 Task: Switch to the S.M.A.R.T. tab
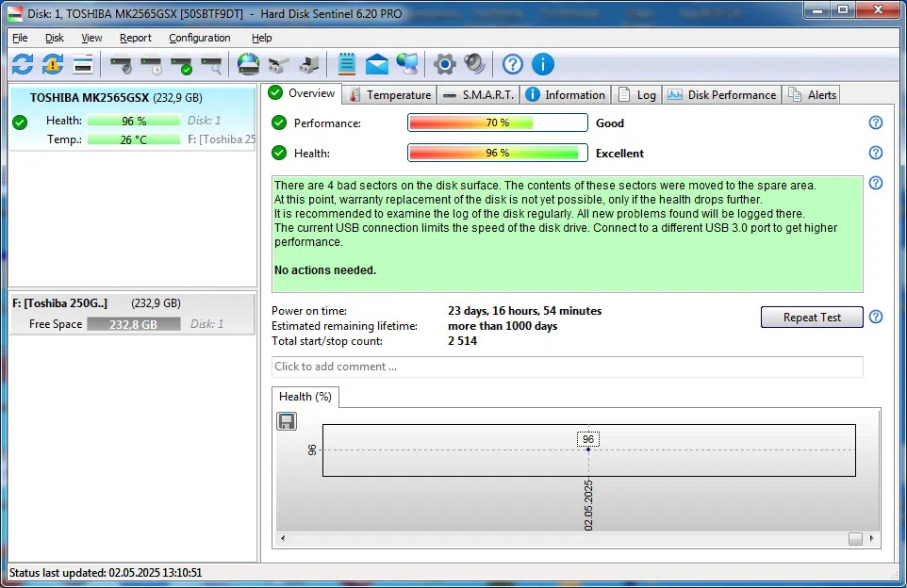click(x=478, y=95)
